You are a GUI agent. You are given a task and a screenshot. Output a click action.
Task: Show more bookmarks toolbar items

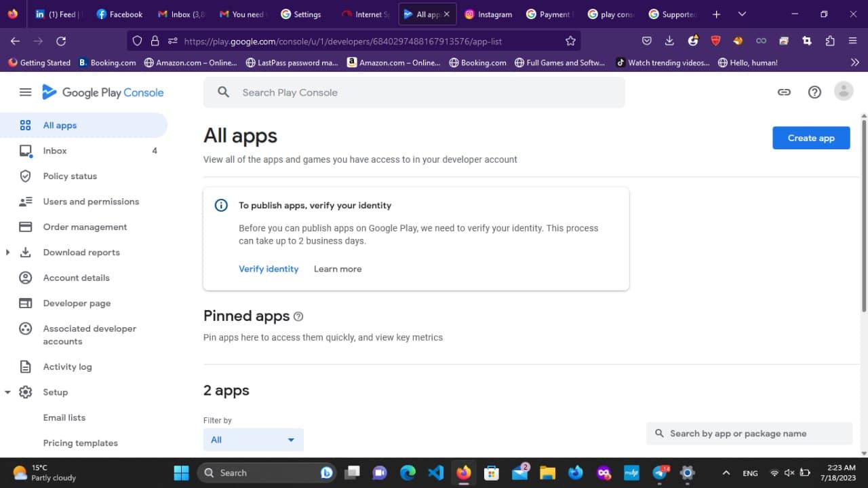pos(854,62)
